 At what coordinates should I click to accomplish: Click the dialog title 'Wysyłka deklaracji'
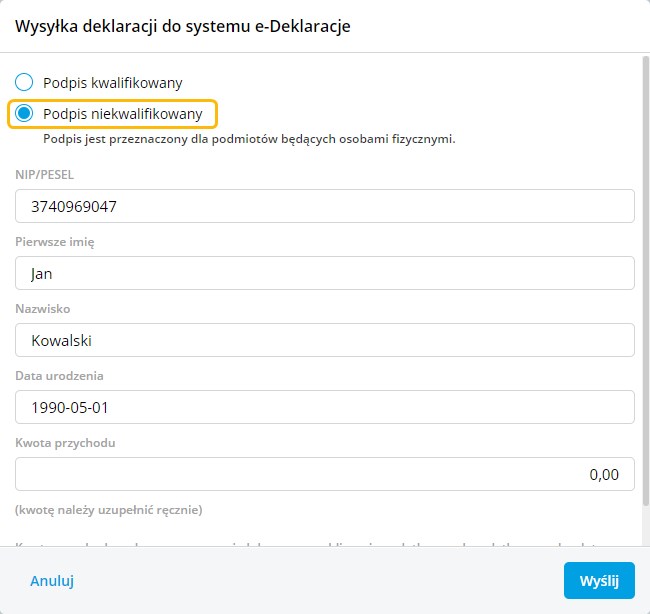(x=182, y=27)
